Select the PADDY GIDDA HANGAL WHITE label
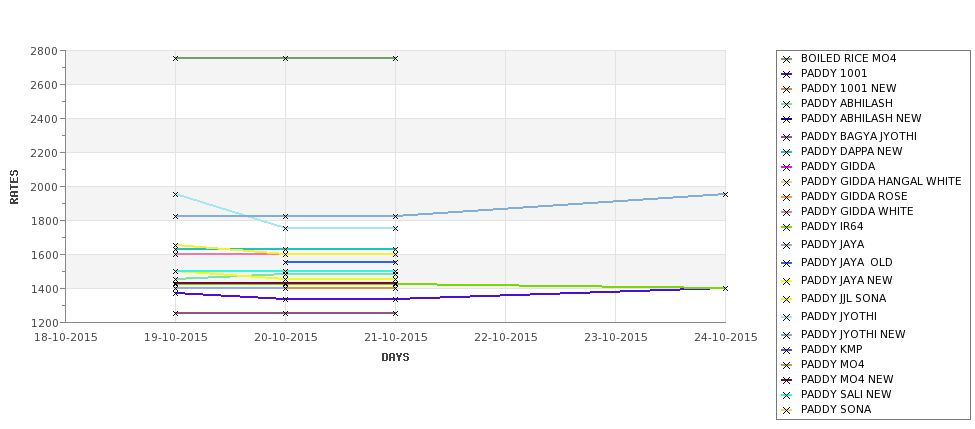 (x=880, y=182)
